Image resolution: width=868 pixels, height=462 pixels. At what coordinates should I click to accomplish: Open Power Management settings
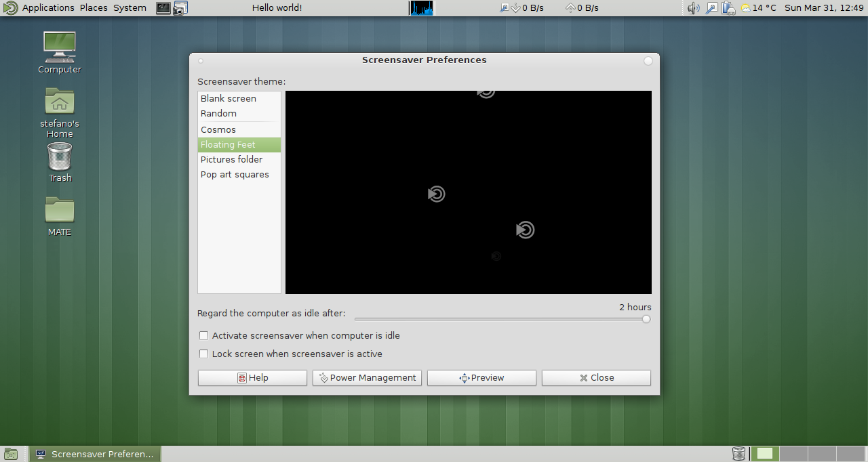point(367,378)
